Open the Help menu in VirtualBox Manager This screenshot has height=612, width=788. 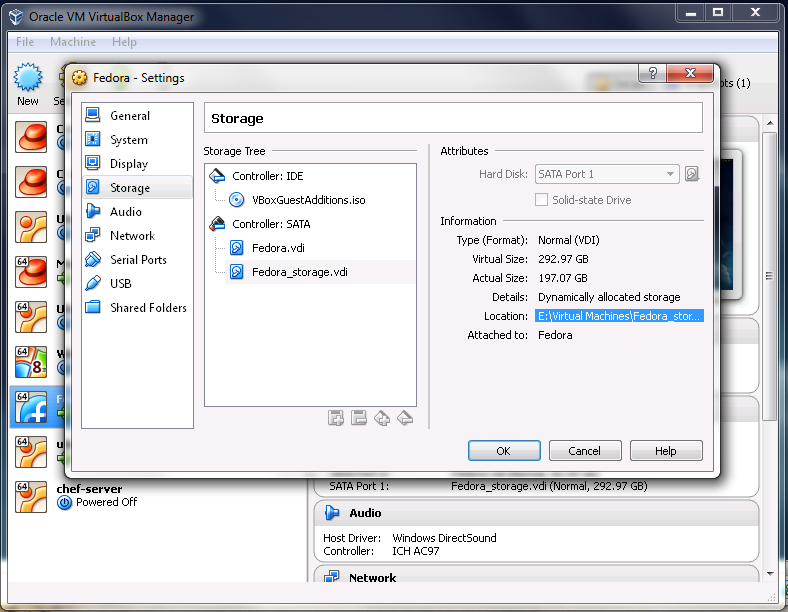coord(124,42)
